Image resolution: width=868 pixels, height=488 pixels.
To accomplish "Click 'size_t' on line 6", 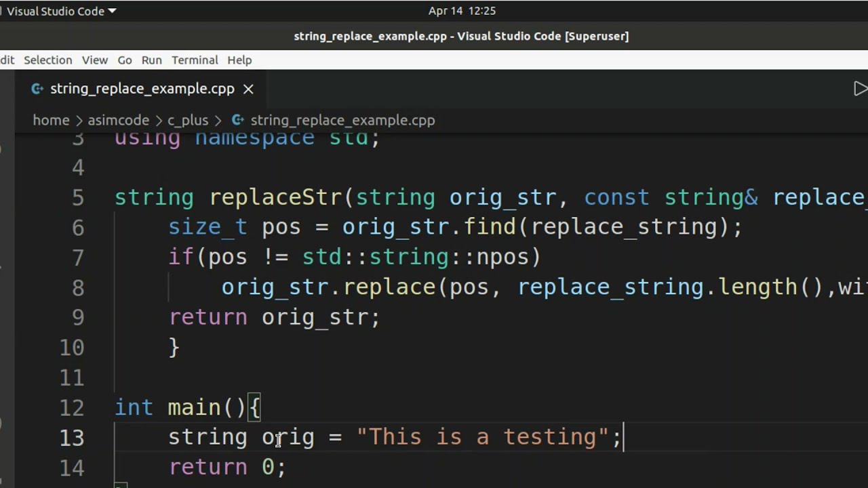I will [x=208, y=227].
